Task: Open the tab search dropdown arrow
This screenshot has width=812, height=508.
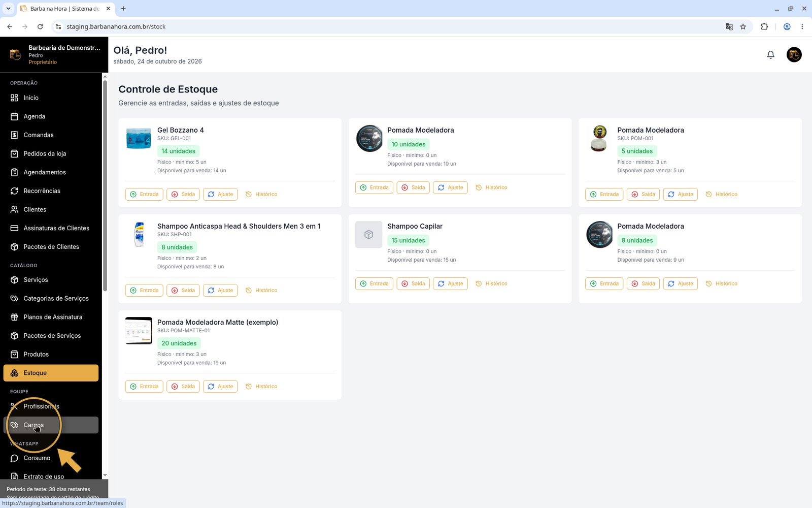Action: click(x=8, y=8)
